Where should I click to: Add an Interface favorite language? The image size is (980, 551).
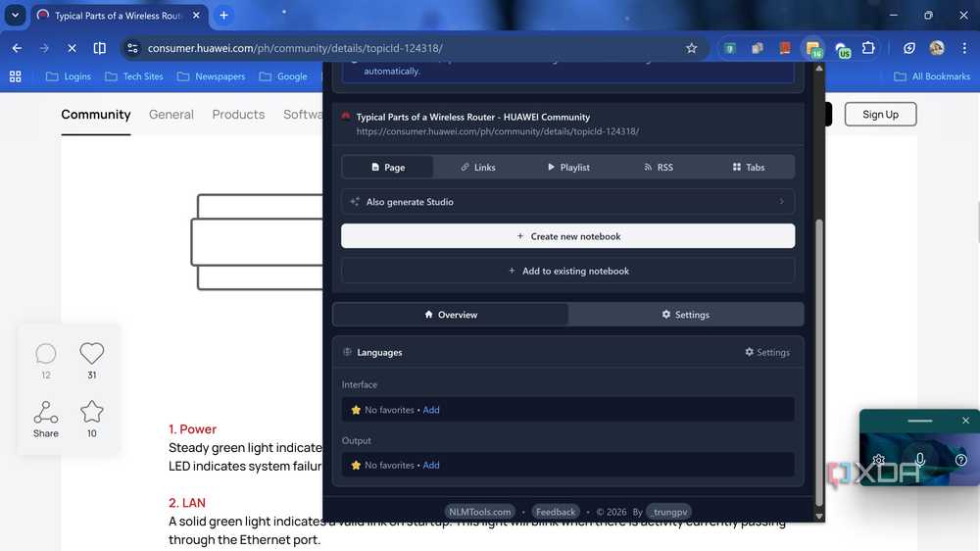430,410
